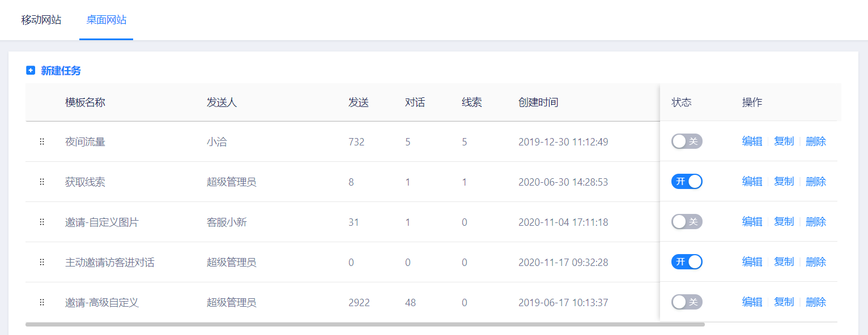Click 复制 for 主动邀请访客进对话
This screenshot has height=335, width=868.
784,262
